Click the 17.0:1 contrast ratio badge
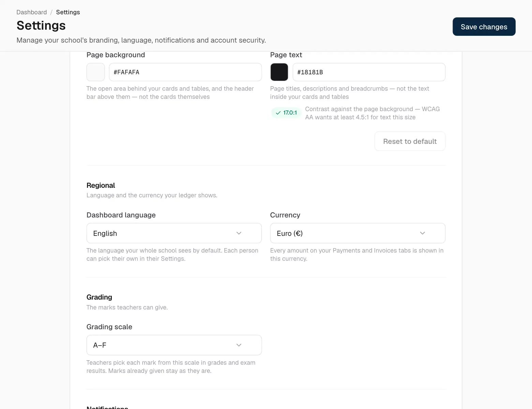This screenshot has height=409, width=532. point(286,113)
